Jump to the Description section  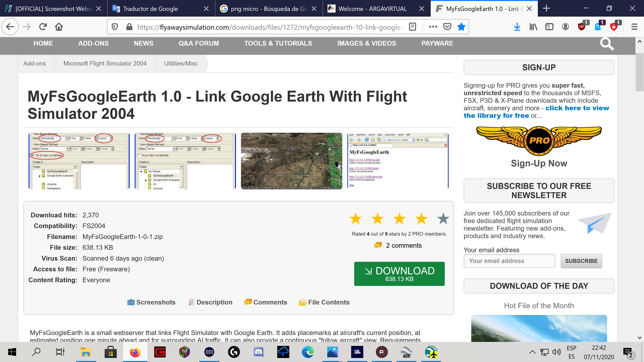coord(210,302)
